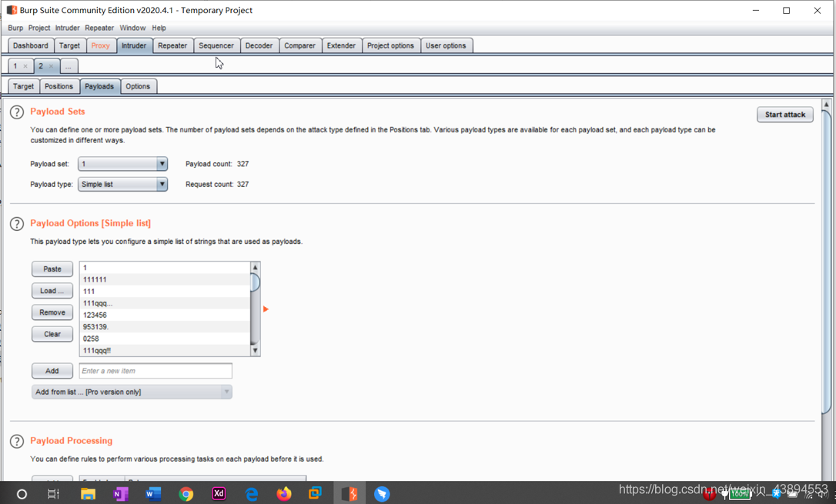Open new Intruder tab with ellipsis
Image resolution: width=836 pixels, height=504 pixels.
point(69,66)
